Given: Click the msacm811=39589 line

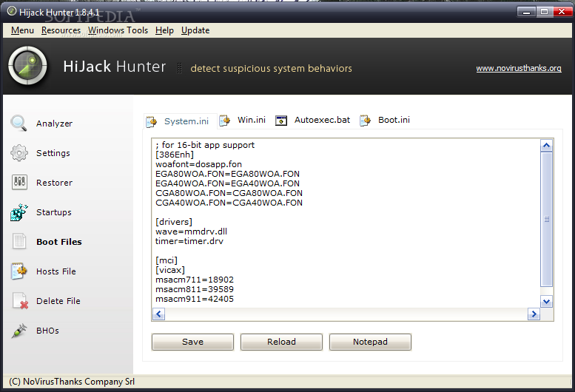Looking at the screenshot, I should [195, 289].
